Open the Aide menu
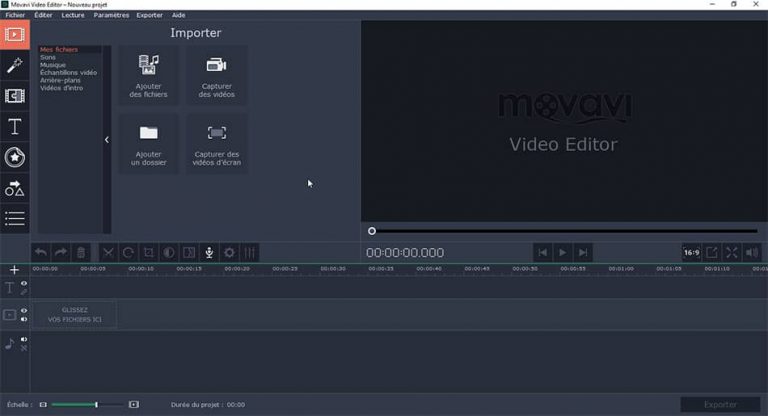 pyautogui.click(x=178, y=15)
